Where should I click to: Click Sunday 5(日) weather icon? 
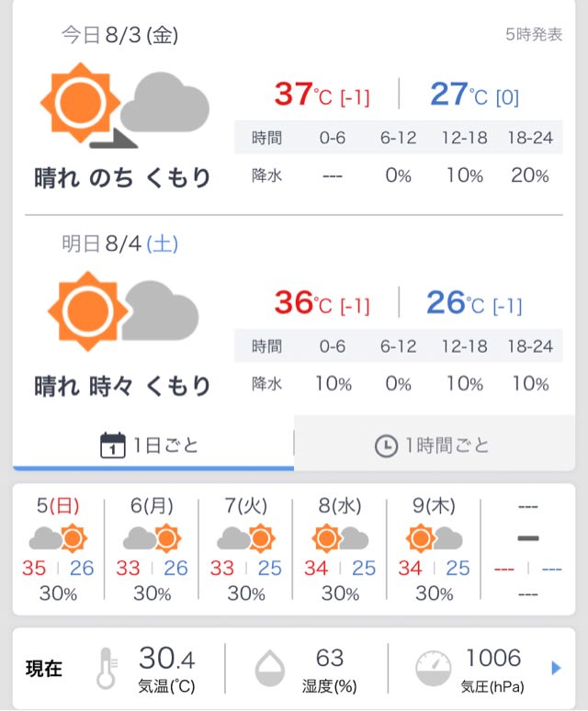click(x=58, y=537)
